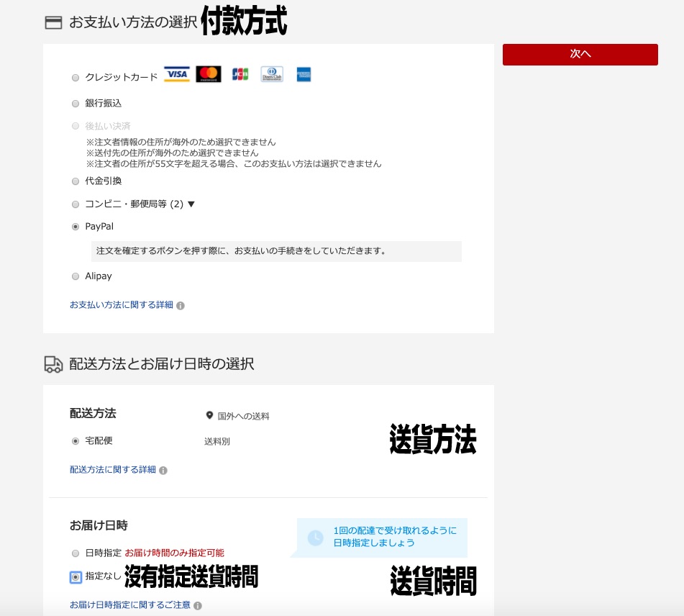
Task: Click the お支払い方法の選択 heading
Action: coord(133,22)
